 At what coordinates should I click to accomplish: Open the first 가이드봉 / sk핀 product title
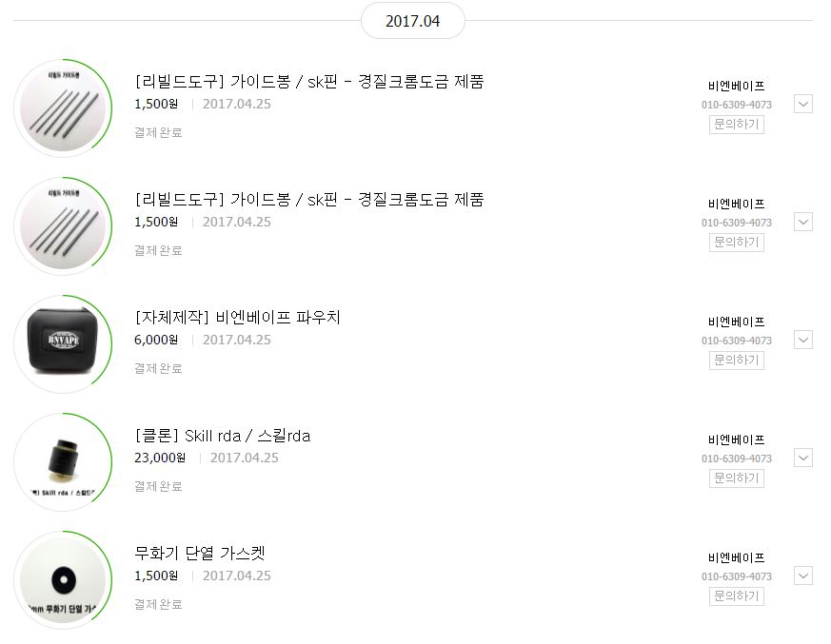(x=309, y=82)
